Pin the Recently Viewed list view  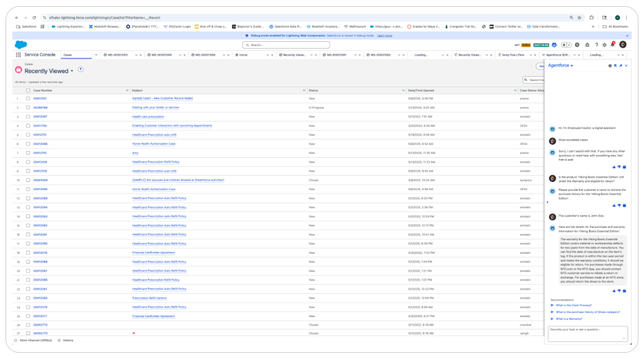click(x=80, y=69)
